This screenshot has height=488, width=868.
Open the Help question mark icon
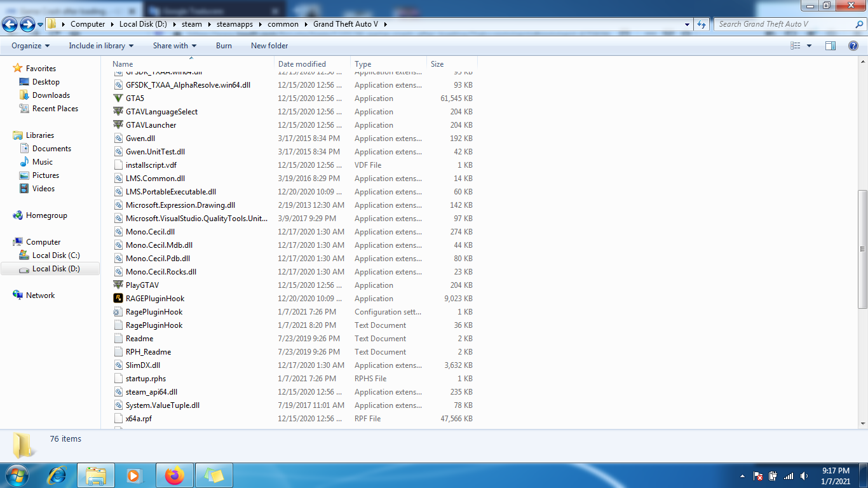coord(854,46)
